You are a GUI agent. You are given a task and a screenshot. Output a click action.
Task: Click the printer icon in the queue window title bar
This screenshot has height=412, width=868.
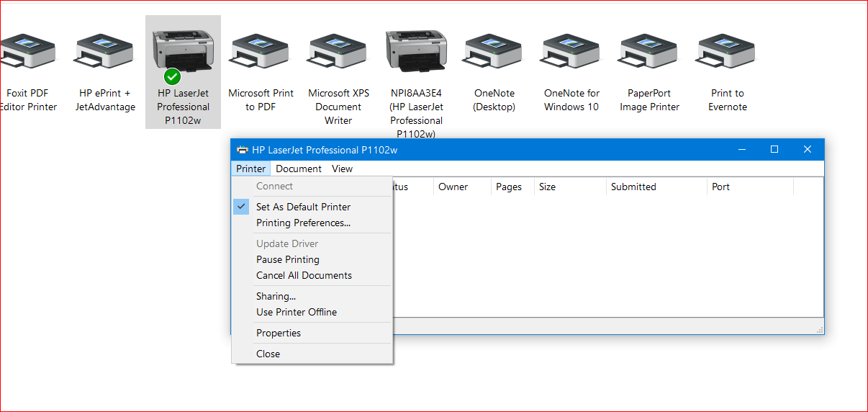point(243,150)
